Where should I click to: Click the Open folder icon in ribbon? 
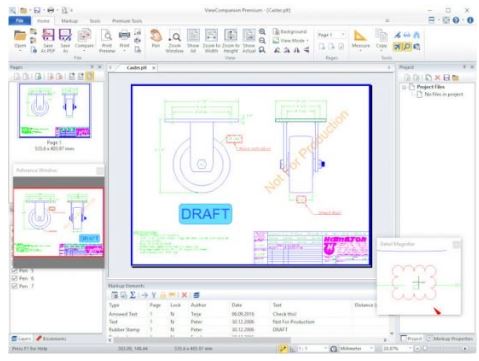click(20, 35)
